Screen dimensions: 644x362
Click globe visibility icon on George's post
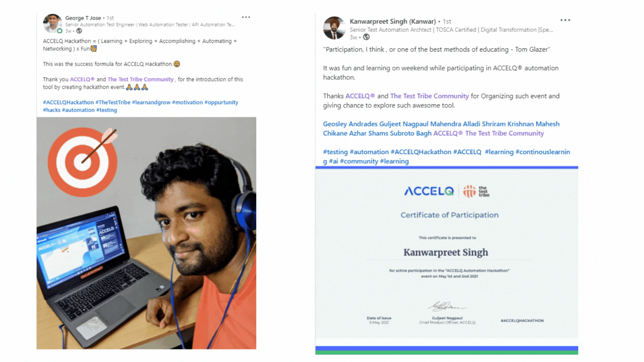79,31
